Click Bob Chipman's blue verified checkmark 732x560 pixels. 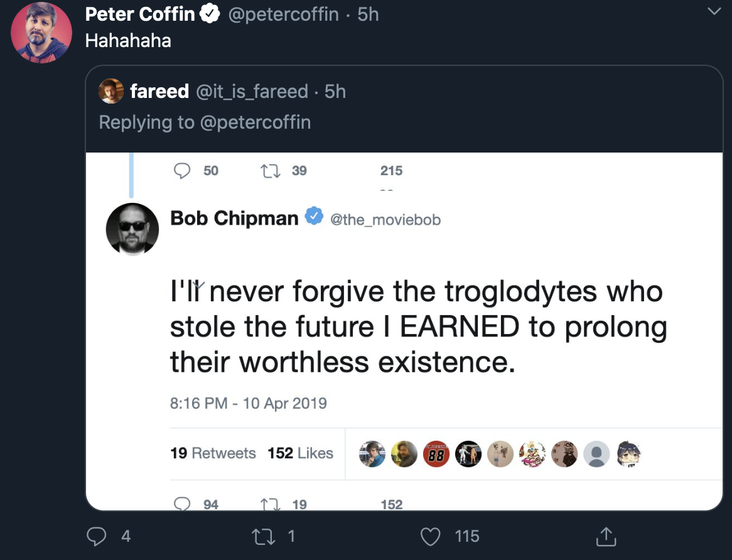pos(314,217)
